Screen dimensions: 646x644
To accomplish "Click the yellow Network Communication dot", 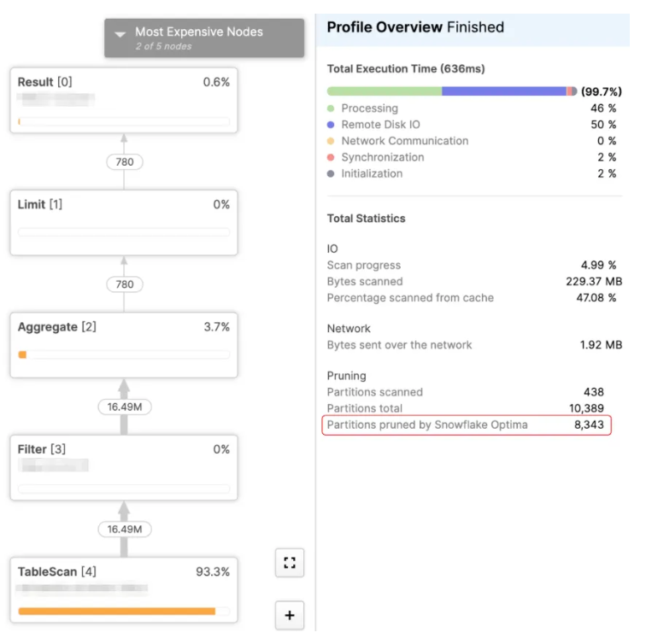I will click(331, 141).
